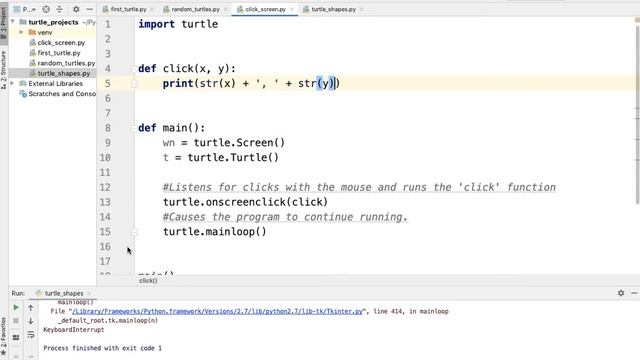Click the stop process square icon
Image resolution: width=640 pixels, height=360 pixels.
pyautogui.click(x=16, y=321)
